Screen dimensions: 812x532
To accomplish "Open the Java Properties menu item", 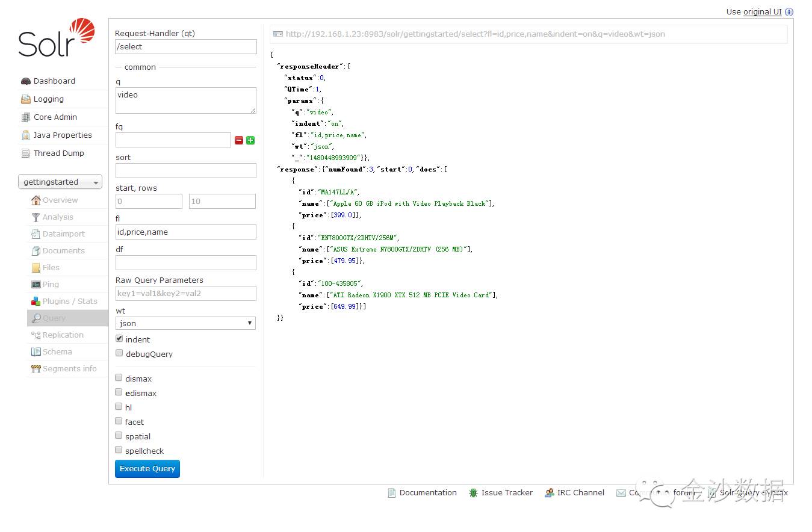I will [63, 135].
